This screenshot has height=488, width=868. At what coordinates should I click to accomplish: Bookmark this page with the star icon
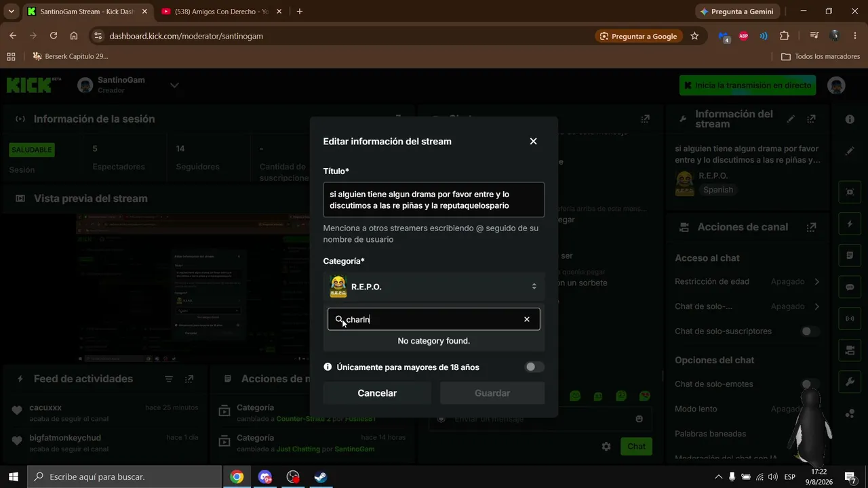[x=694, y=36]
